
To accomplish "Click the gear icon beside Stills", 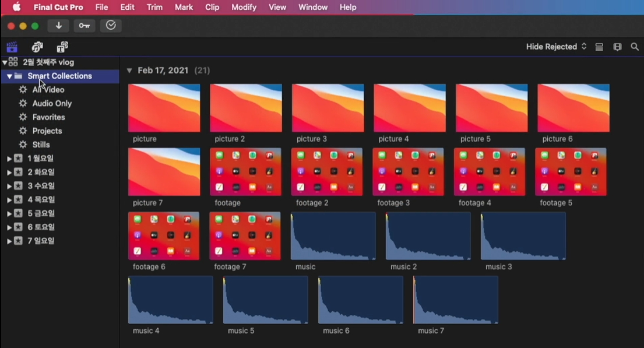I will point(23,145).
